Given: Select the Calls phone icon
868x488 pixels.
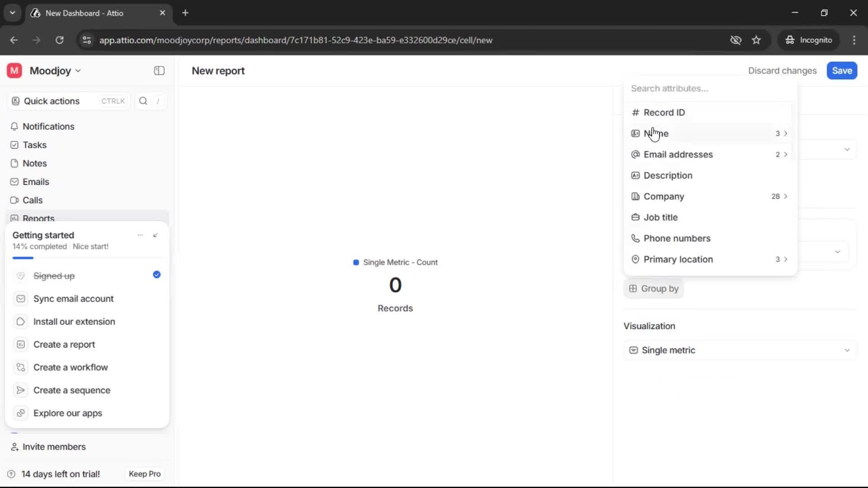Looking at the screenshot, I should (14, 200).
